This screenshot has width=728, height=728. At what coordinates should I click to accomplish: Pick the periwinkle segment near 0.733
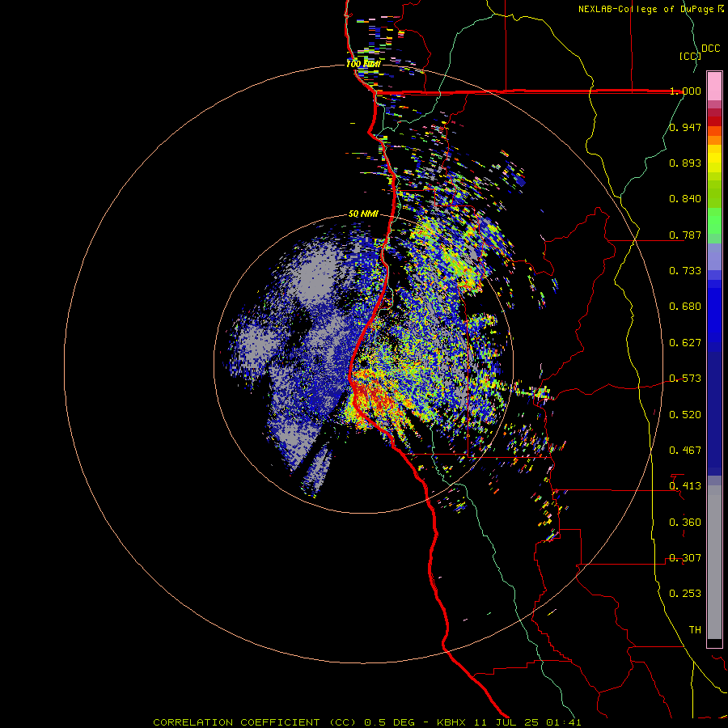coord(714,256)
